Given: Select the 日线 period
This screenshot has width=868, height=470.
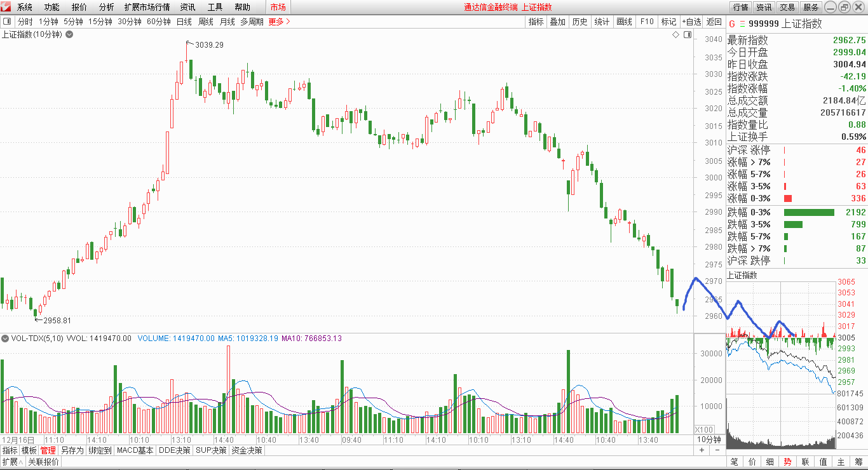Looking at the screenshot, I should click(x=184, y=22).
